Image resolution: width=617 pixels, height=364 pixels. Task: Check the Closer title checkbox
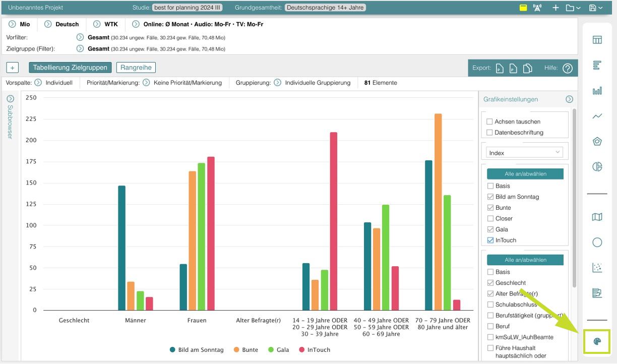[x=490, y=218]
